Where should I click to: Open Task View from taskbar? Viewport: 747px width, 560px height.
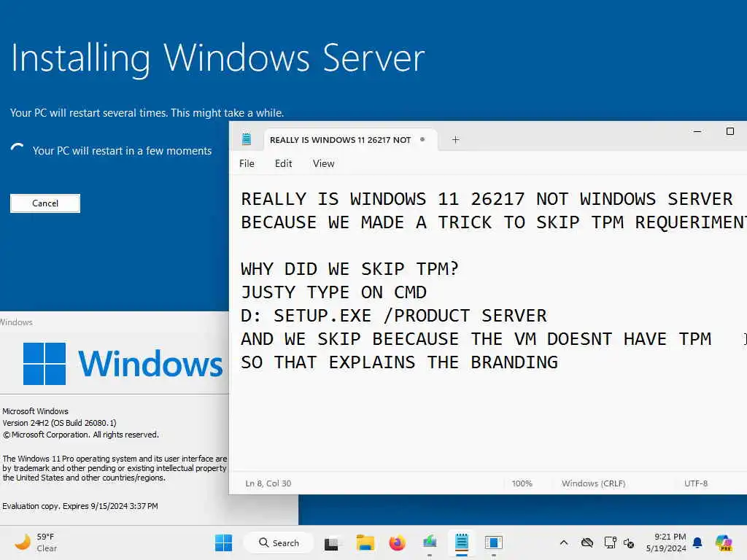click(x=332, y=542)
